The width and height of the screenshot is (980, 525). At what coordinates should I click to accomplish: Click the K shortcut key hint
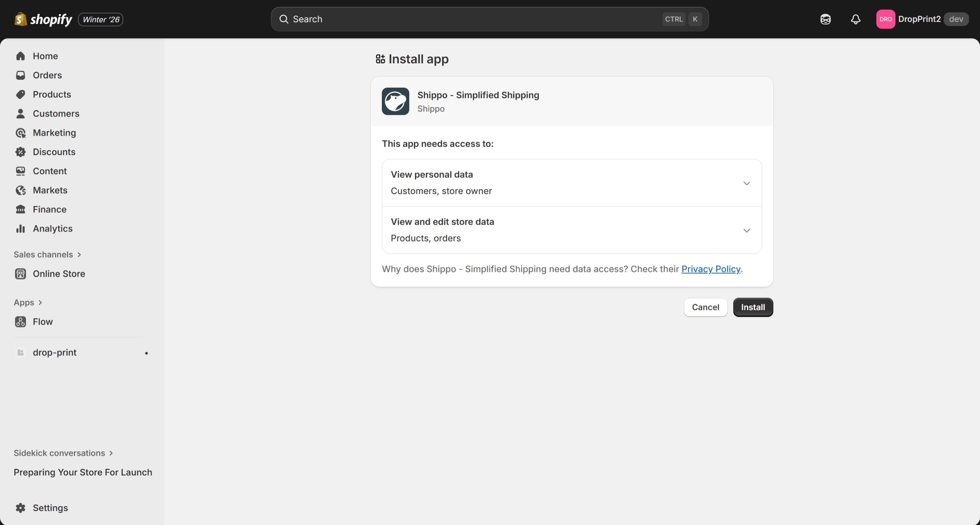click(x=695, y=19)
